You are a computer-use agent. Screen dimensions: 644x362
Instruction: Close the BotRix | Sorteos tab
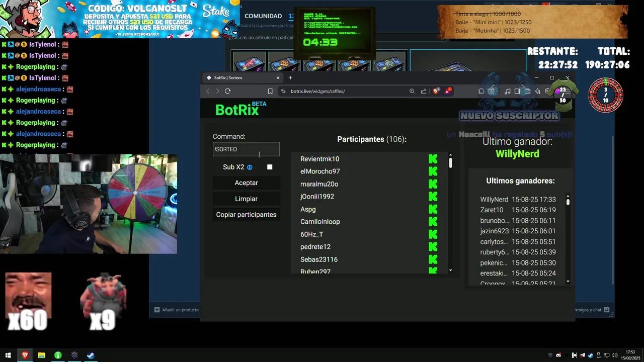click(278, 77)
